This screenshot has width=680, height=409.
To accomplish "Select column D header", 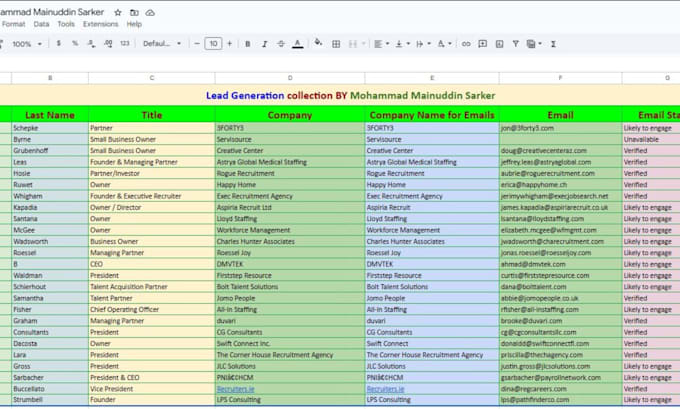I will (290, 78).
